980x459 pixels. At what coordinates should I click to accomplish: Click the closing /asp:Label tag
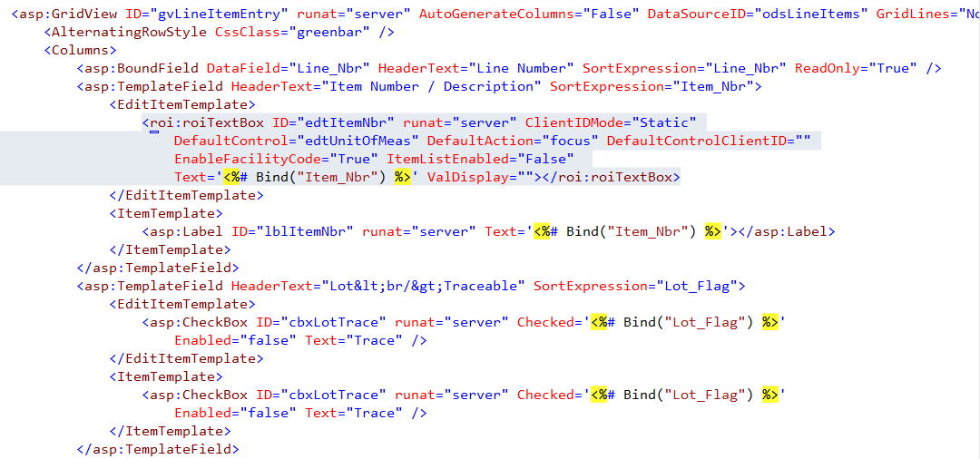tap(787, 231)
